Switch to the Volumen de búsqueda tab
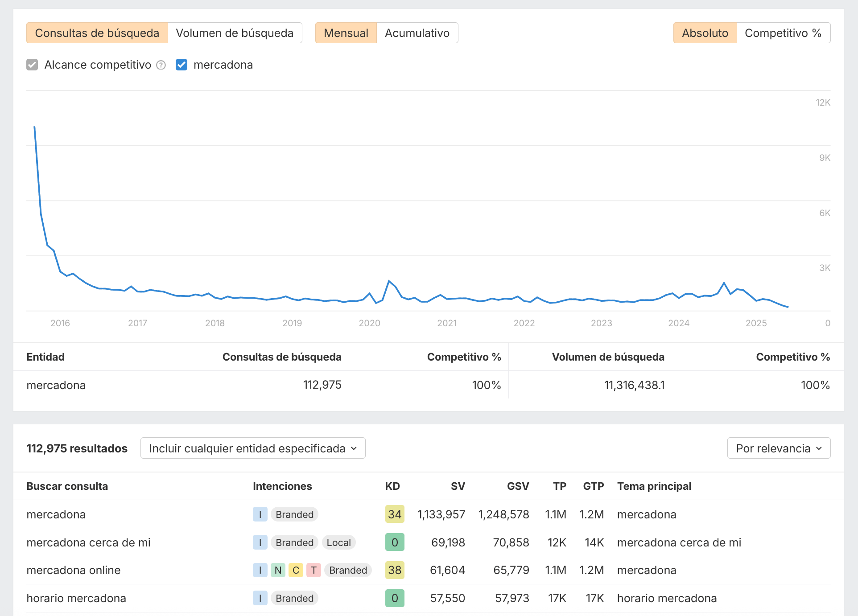The image size is (858, 616). click(235, 33)
